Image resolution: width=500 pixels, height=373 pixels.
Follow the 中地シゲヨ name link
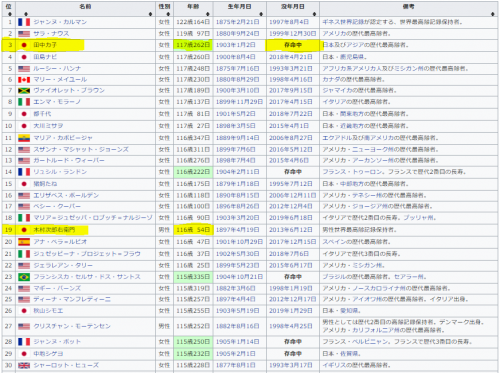[x=48, y=354]
